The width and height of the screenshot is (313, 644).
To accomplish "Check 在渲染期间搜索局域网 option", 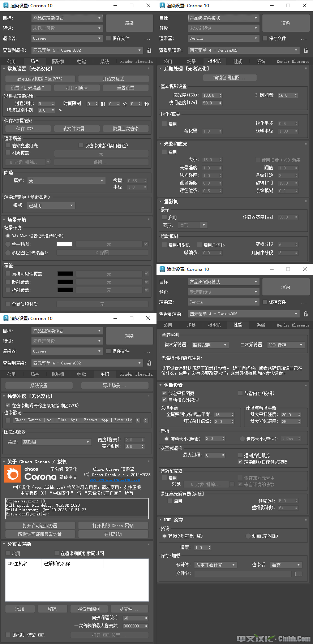I will 57,553.
